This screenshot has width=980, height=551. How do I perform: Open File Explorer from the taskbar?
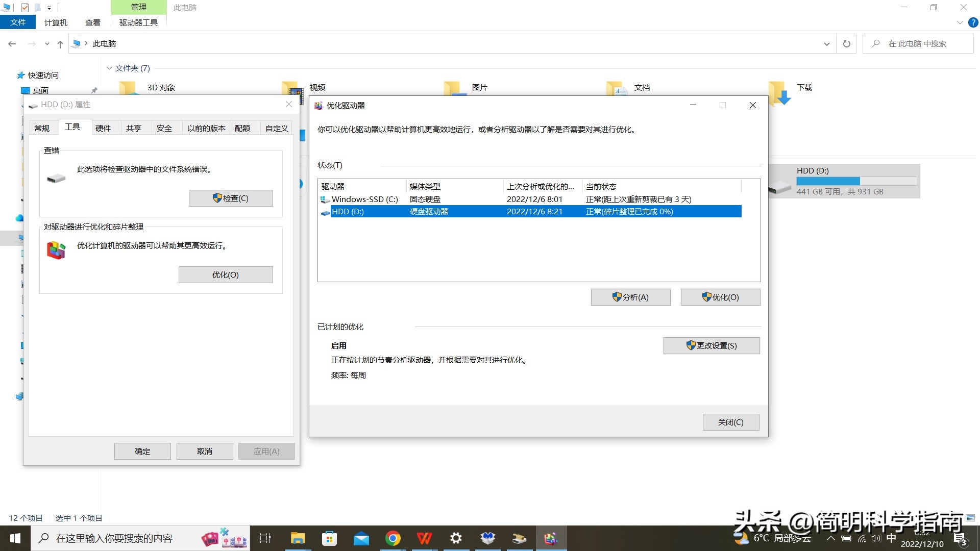pyautogui.click(x=298, y=538)
